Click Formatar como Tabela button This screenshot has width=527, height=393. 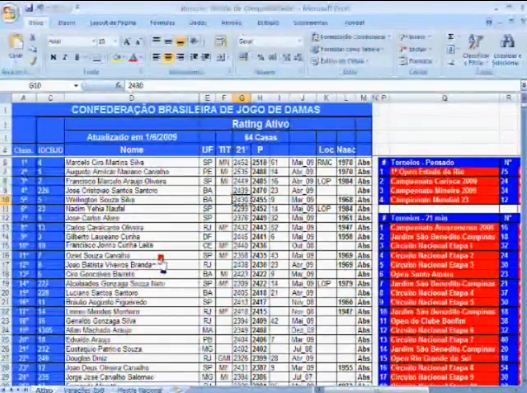[x=347, y=49]
